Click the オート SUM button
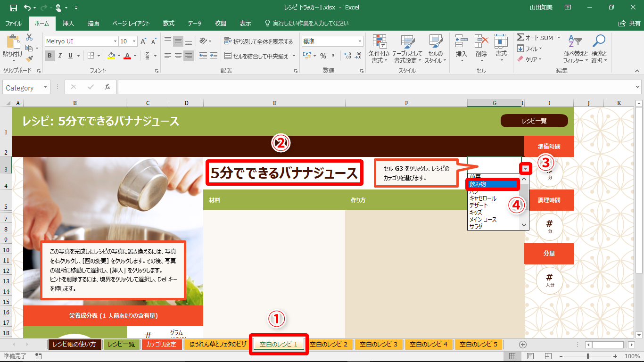The height and width of the screenshot is (362, 644). tap(535, 38)
